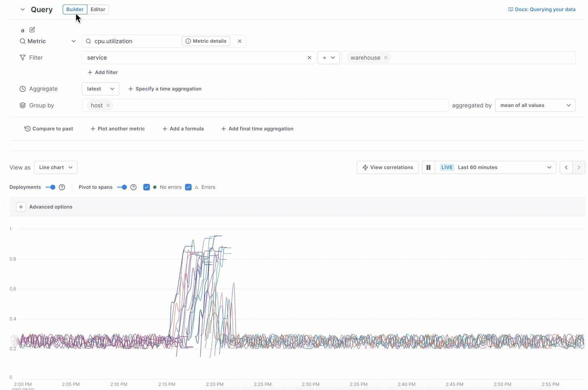Viewport: 588px width, 390px height.
Task: Click the edit pencil icon beside query a
Action: pyautogui.click(x=32, y=30)
